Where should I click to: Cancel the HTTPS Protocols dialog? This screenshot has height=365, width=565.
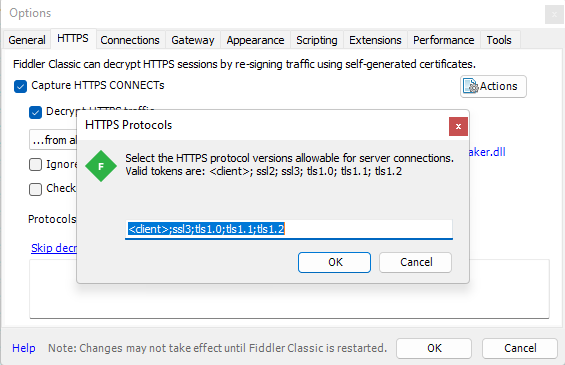coord(415,262)
